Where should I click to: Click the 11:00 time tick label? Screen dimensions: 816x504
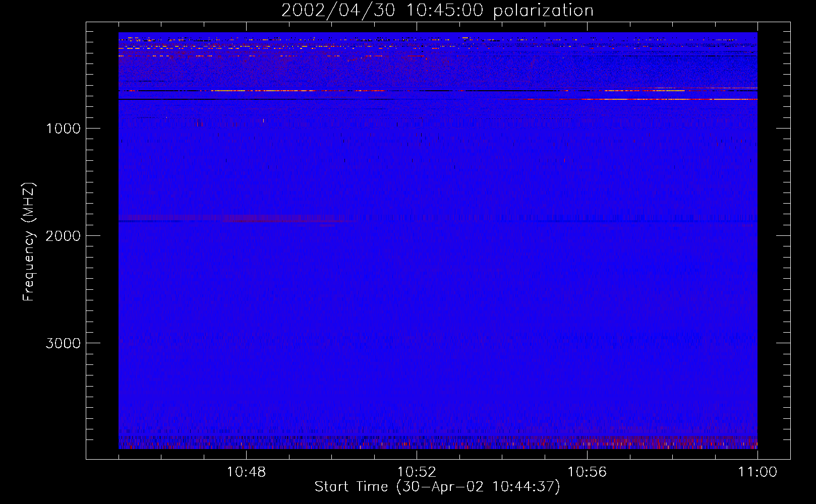757,472
